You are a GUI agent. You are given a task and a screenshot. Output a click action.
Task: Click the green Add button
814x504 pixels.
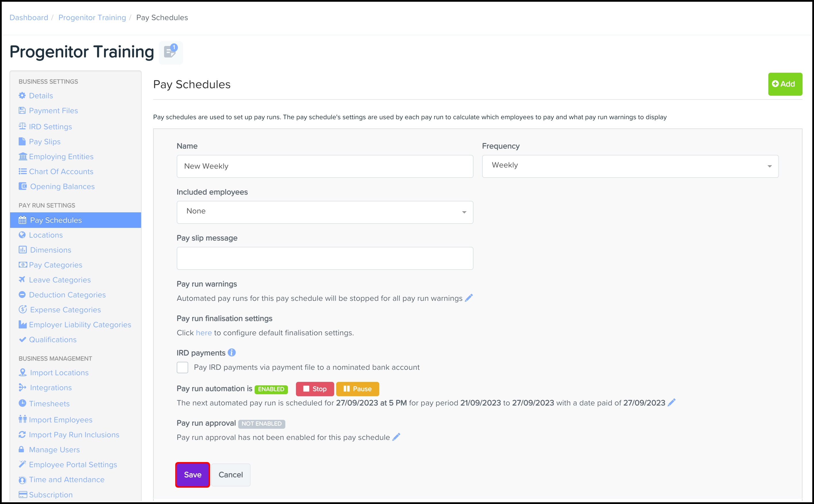pyautogui.click(x=785, y=84)
